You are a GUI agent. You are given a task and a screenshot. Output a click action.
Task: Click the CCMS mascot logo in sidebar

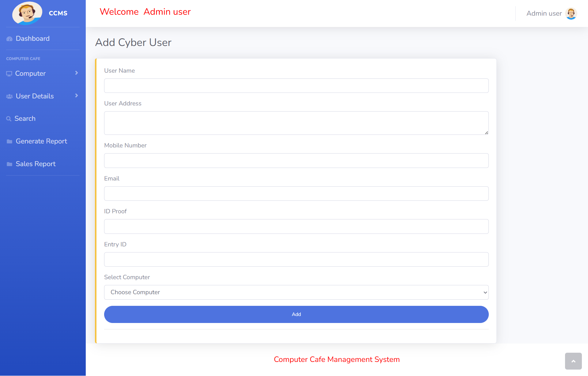27,13
